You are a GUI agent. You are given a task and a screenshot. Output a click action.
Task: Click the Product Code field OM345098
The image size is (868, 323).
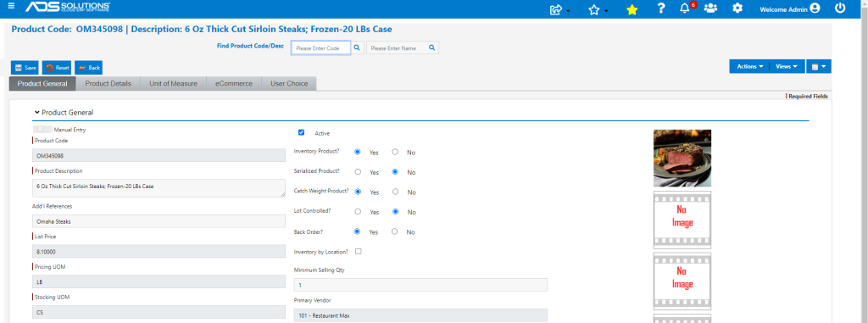pos(159,156)
